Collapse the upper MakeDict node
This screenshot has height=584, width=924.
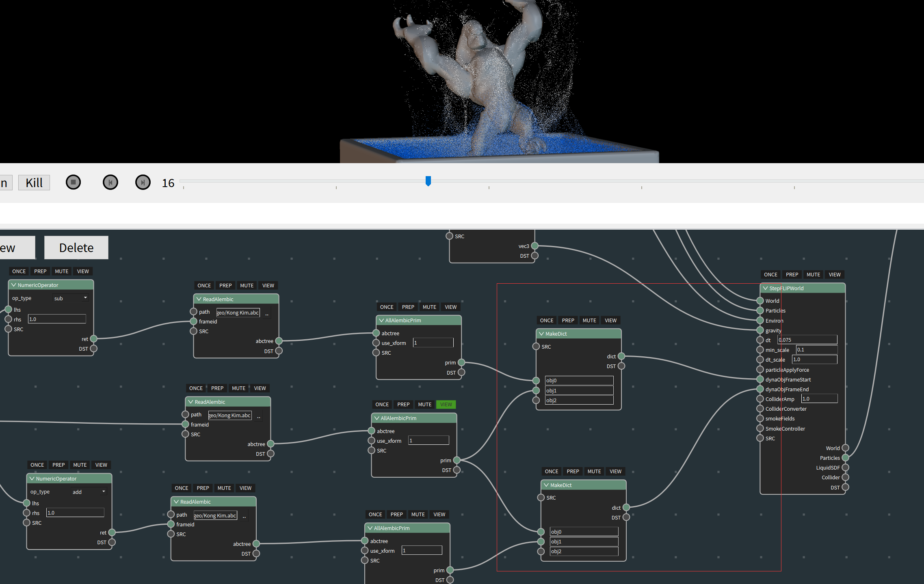tap(541, 334)
